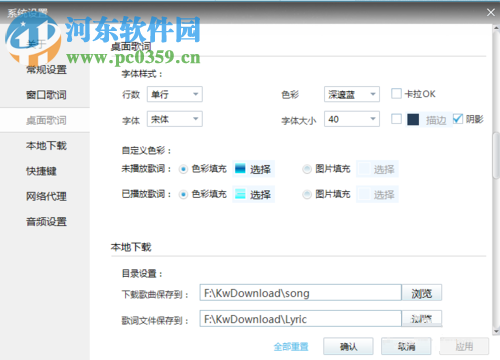Click 选择 image button for 未播放歌词 图片填充

tap(377, 169)
